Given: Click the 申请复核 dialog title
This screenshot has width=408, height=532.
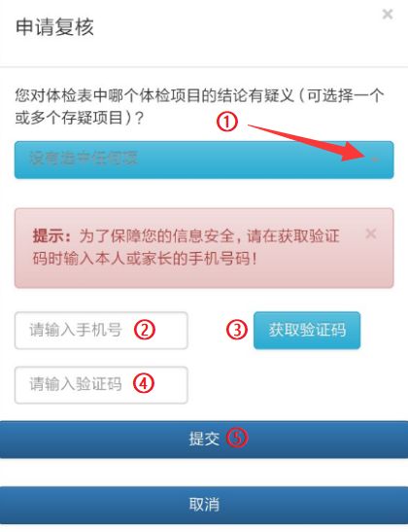Looking at the screenshot, I should 54,27.
